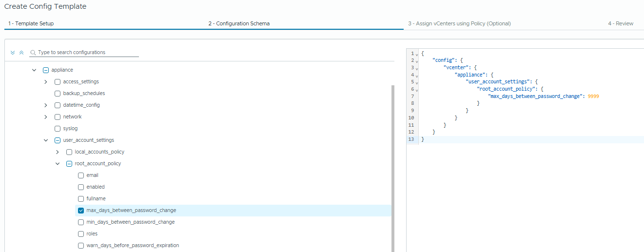Click the expand all double-chevron icon
The width and height of the screenshot is (644, 252).
[x=13, y=53]
